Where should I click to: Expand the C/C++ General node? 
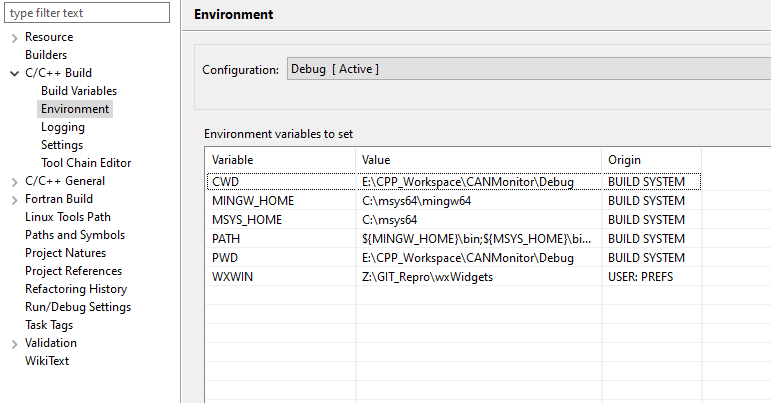click(x=14, y=182)
